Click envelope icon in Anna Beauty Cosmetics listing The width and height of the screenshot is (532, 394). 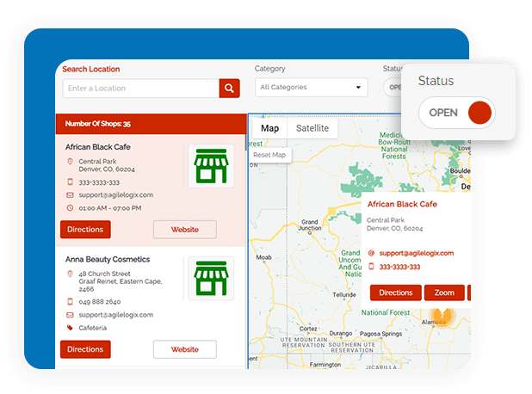pos(70,315)
